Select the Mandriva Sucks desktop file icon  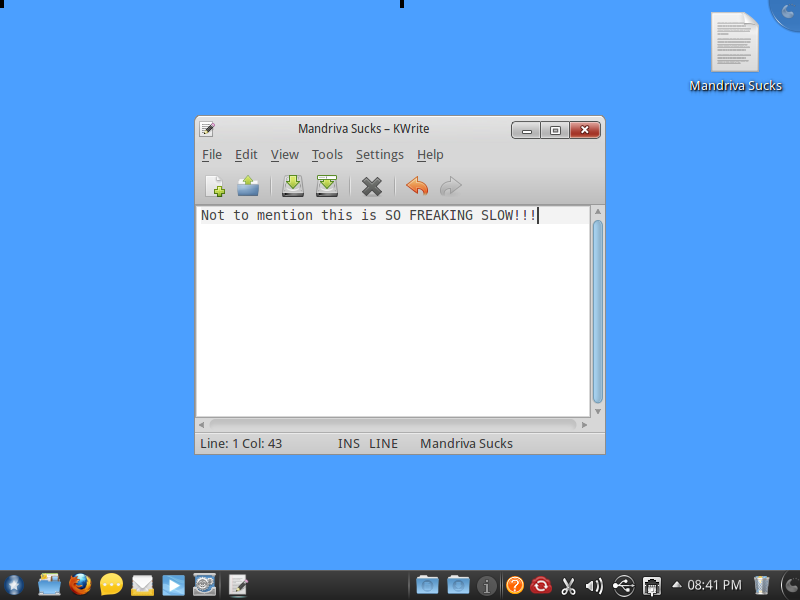tap(735, 53)
